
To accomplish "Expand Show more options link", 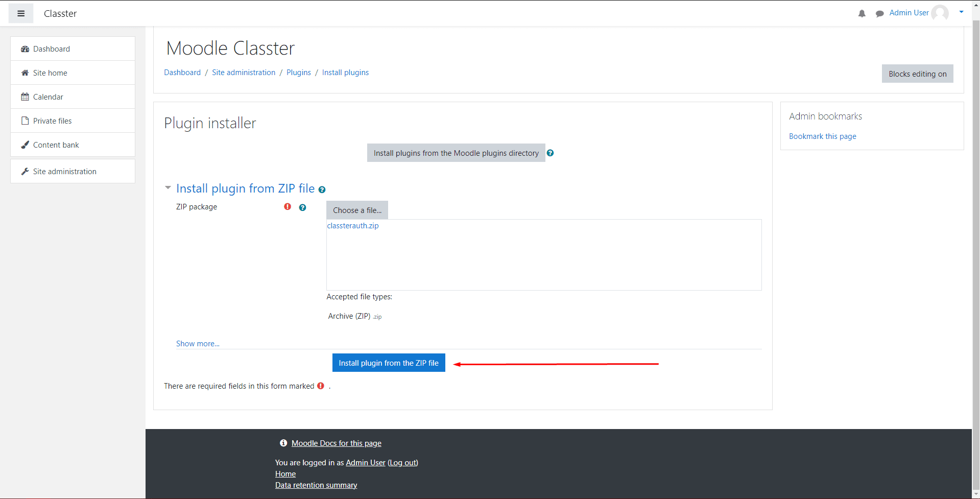I will [x=198, y=344].
